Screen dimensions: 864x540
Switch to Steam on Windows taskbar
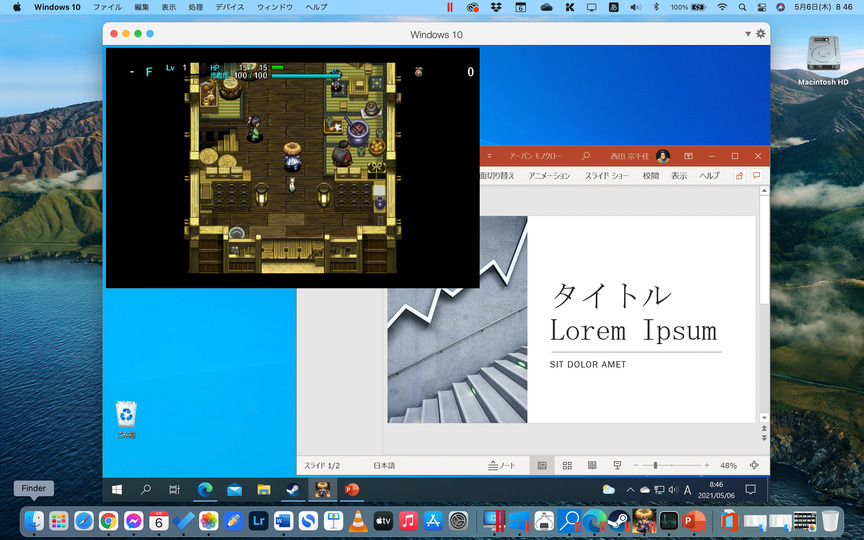pyautogui.click(x=293, y=489)
